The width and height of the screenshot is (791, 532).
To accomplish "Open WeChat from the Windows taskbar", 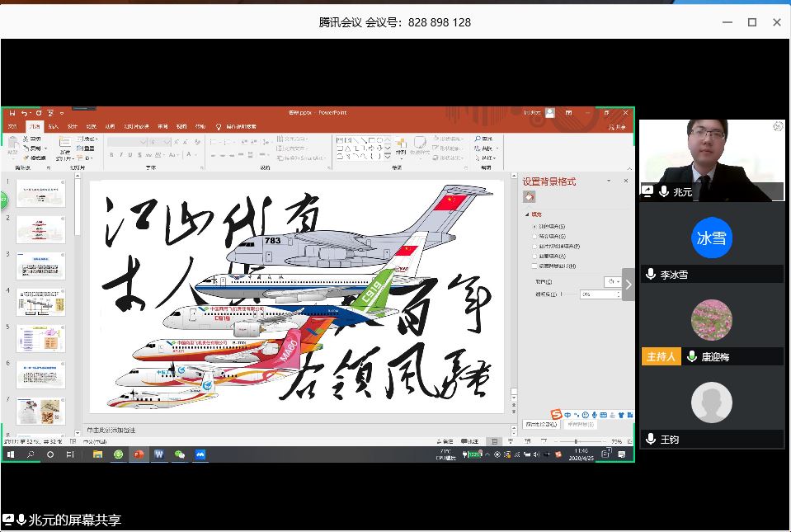I will click(180, 454).
